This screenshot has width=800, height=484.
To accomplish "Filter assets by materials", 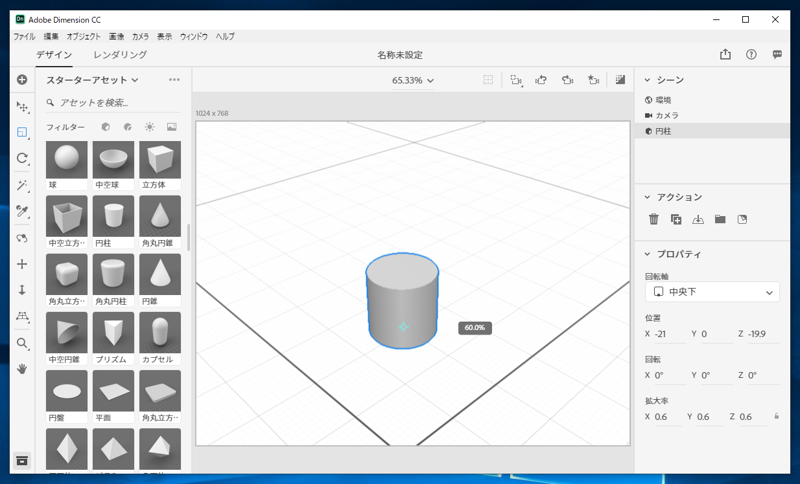I will (x=128, y=127).
